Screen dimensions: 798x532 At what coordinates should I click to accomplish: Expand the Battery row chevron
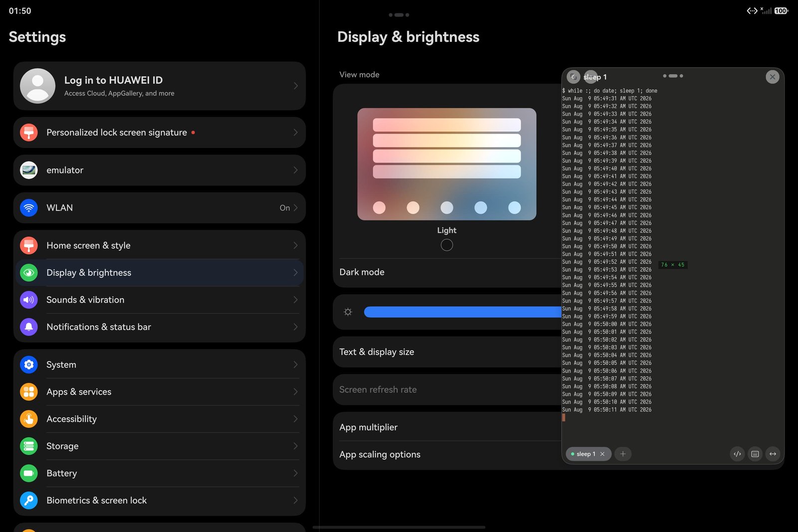[295, 473]
